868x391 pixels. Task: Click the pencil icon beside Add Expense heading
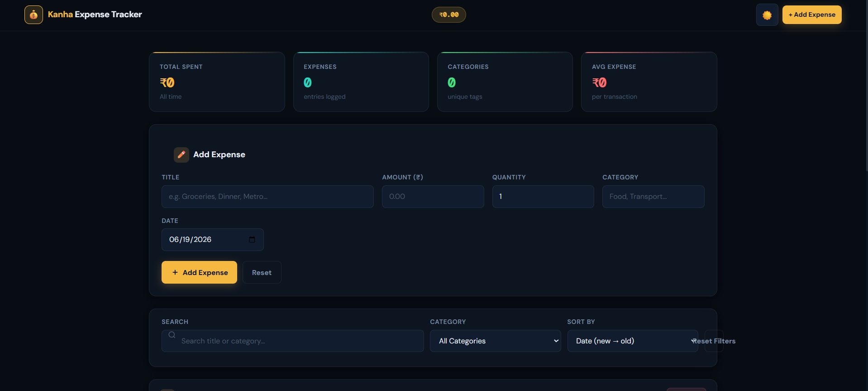[x=181, y=154]
